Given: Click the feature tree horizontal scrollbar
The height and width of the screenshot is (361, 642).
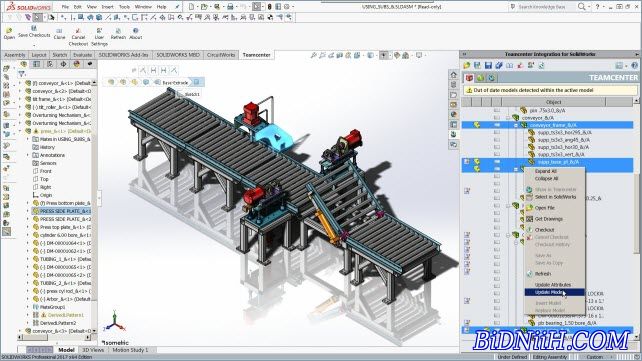Looking at the screenshot, I should (54, 337).
